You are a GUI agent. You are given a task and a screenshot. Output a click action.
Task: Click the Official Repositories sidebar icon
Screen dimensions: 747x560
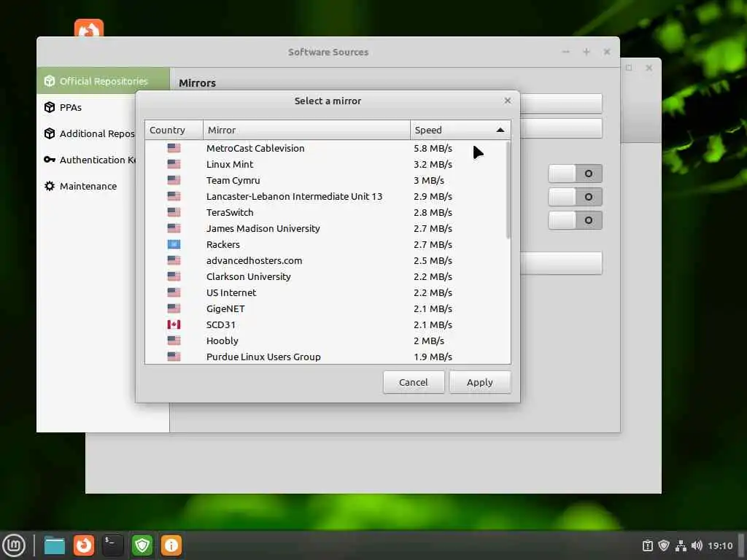pos(50,81)
